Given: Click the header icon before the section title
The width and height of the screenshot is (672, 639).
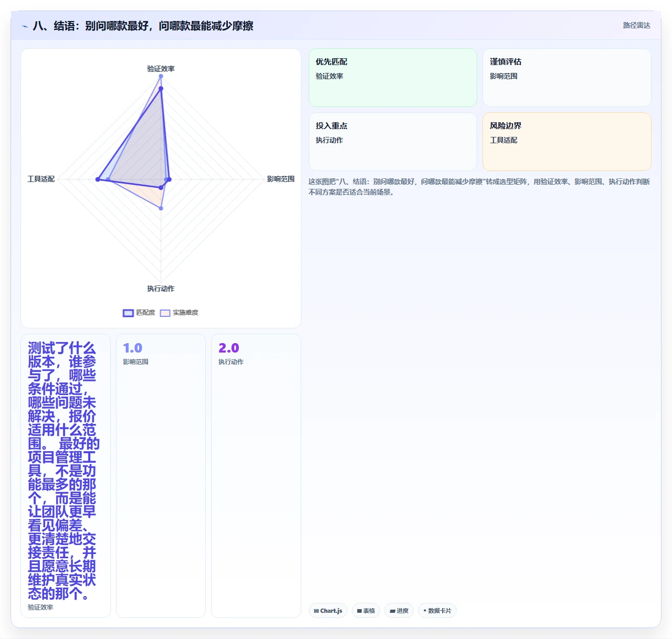Looking at the screenshot, I should pos(25,26).
